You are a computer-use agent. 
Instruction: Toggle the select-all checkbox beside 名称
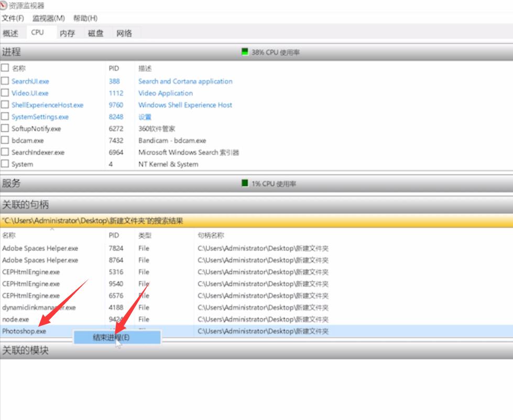(5, 68)
